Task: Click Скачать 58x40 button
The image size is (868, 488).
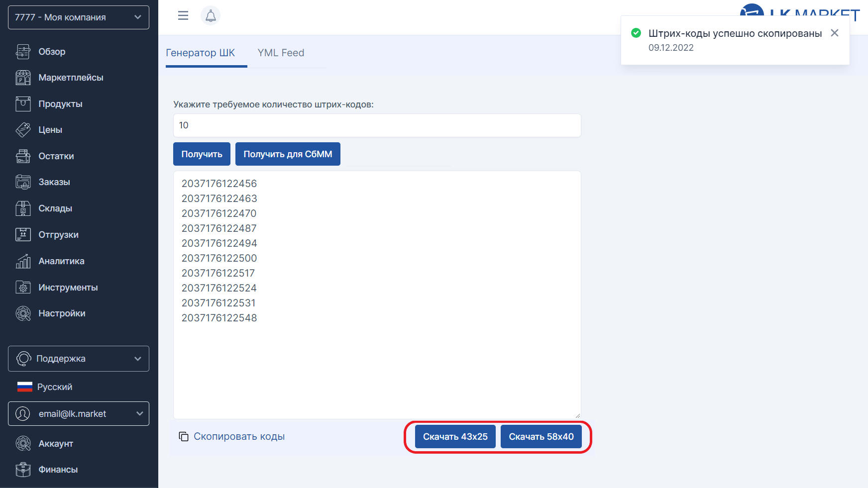Action: 541,437
